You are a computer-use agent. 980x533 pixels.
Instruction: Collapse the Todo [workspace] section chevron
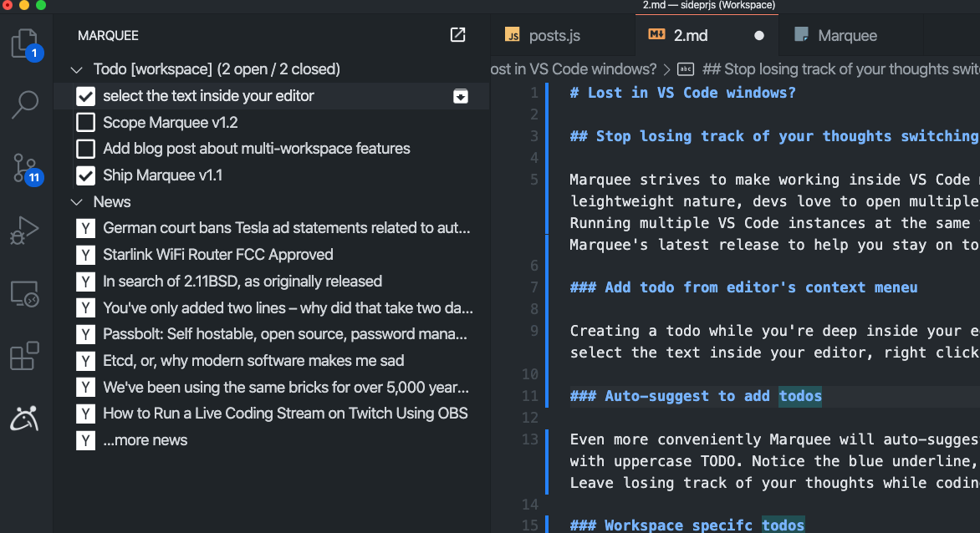[77, 70]
